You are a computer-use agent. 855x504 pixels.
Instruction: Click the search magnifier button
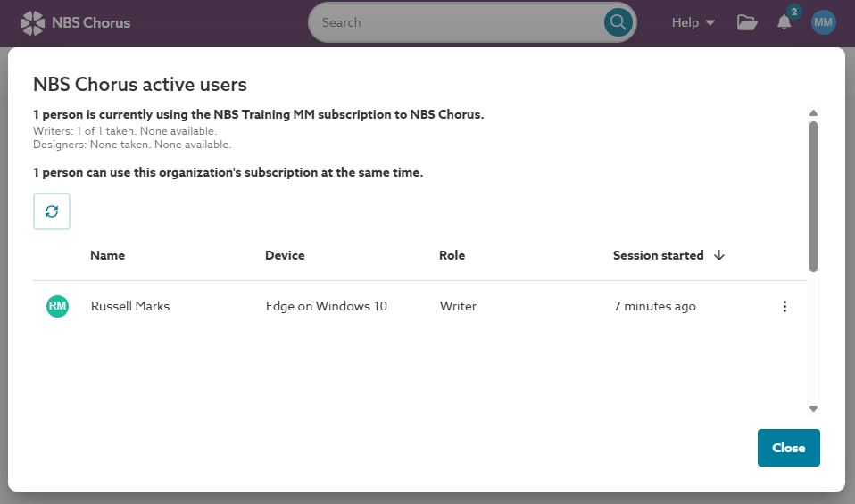pos(618,22)
